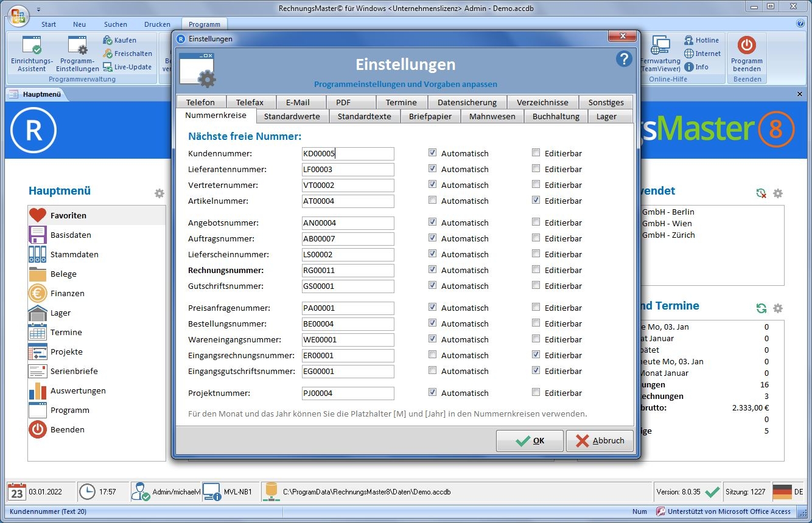
Task: Click the Kundennummer input field
Action: click(348, 154)
